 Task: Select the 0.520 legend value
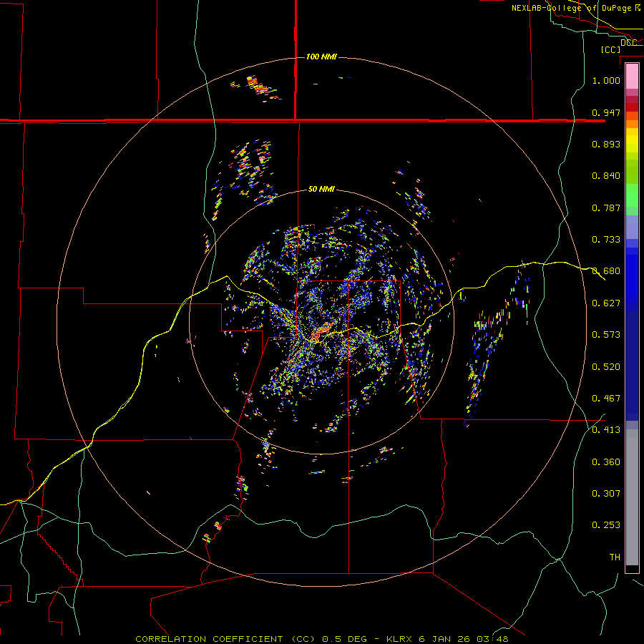[x=606, y=367]
